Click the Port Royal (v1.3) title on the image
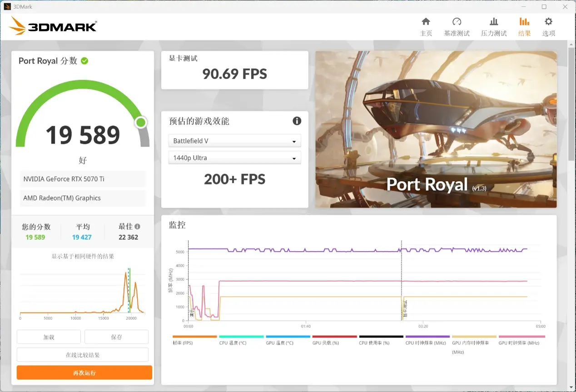The width and height of the screenshot is (576, 392). [x=437, y=184]
